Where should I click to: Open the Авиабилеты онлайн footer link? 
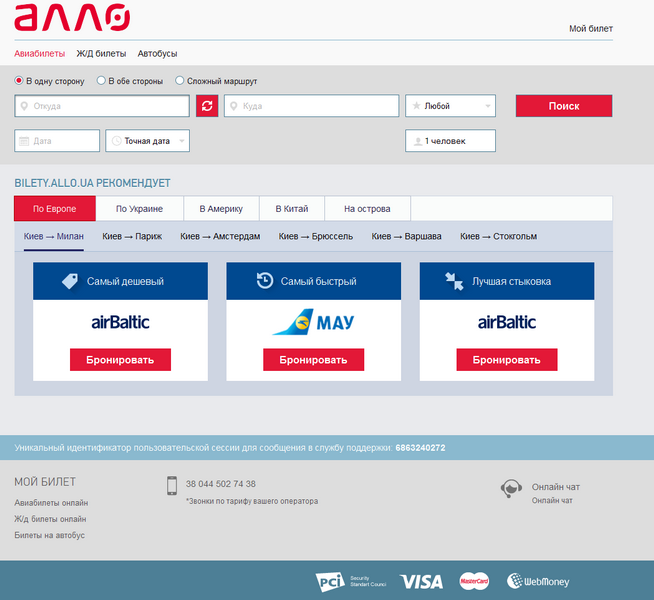point(51,503)
